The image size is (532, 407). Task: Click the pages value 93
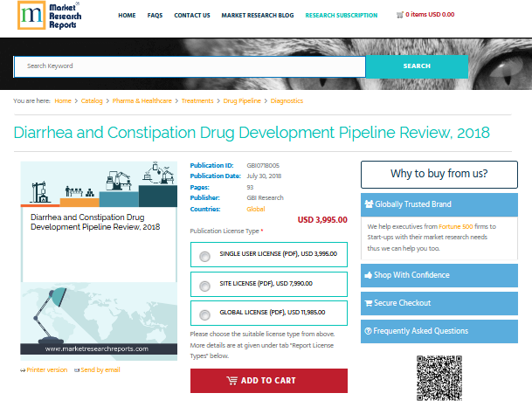click(x=250, y=188)
